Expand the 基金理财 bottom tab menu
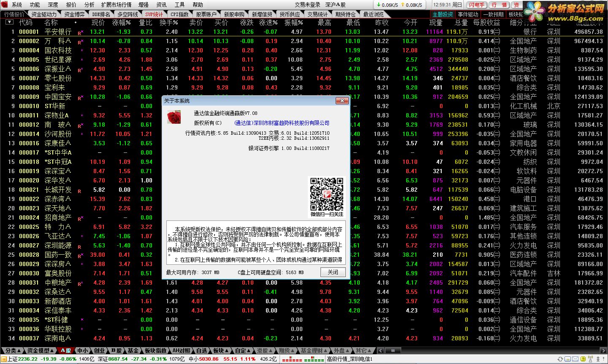 pos(315,350)
